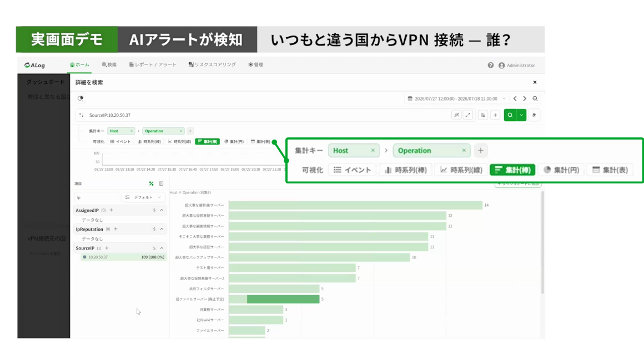Go to the next time period arrow

525,98
